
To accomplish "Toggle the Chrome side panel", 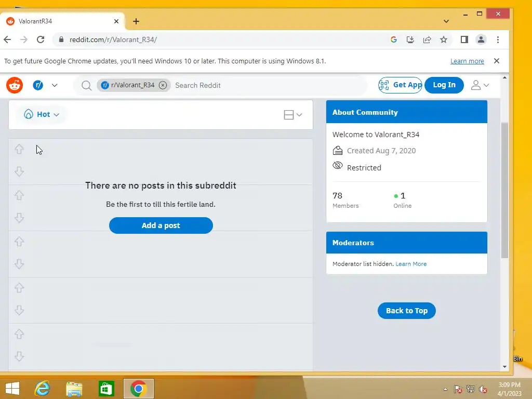I will coord(464,39).
